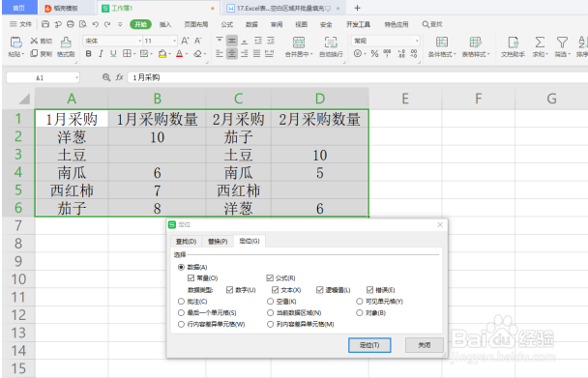Open the 文件 file menu

point(21,24)
